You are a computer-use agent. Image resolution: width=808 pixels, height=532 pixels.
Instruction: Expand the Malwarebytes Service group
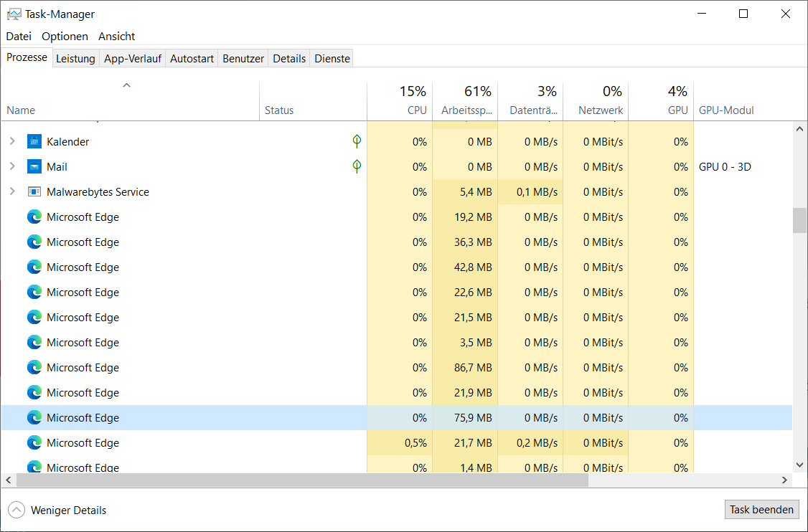[x=12, y=191]
